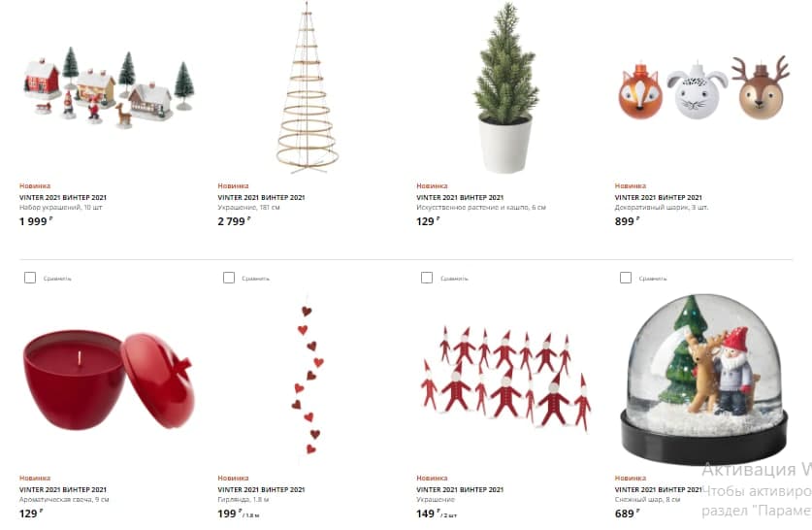The image size is (812, 530).
Task: Open the snow globe with gnome image
Action: 703,379
